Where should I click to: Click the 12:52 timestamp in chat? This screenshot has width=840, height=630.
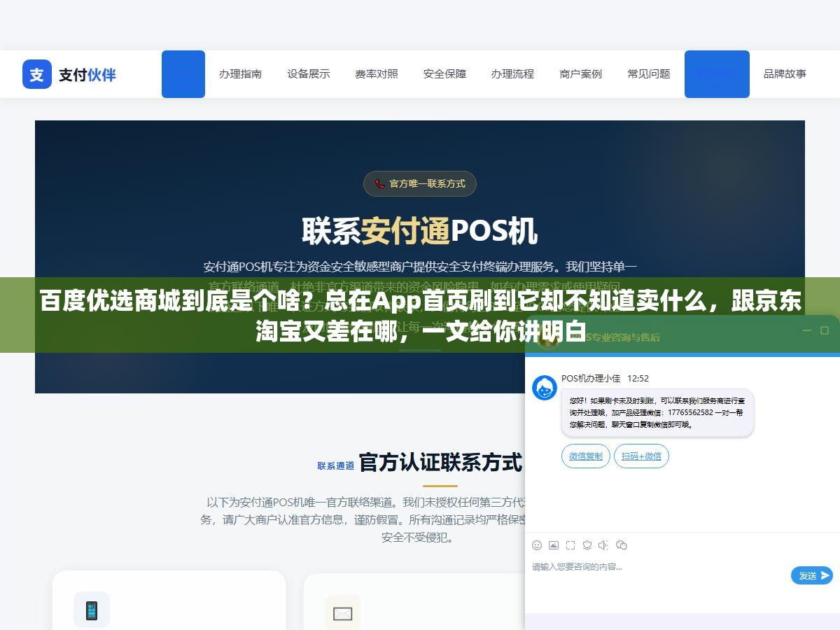(x=638, y=379)
